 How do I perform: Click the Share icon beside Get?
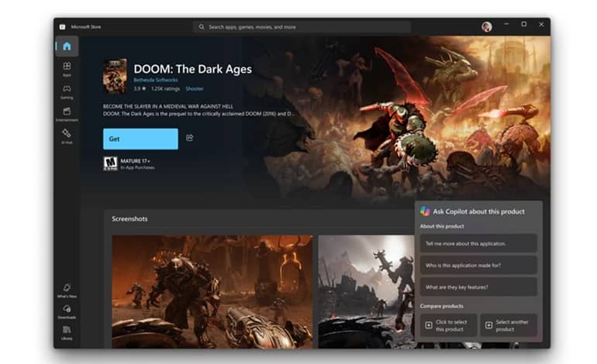190,138
